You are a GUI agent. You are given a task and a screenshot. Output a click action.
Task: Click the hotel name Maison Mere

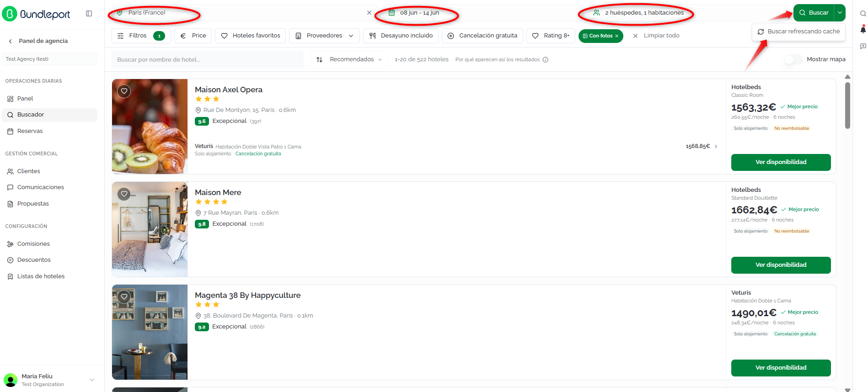point(218,193)
